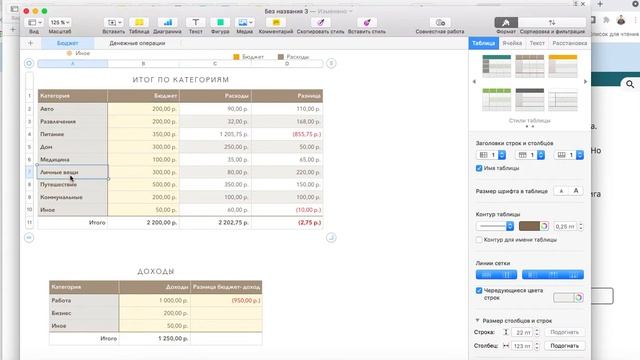640x360 pixels.
Task: Collapse Размер столбцов и строк section
Action: point(477,321)
